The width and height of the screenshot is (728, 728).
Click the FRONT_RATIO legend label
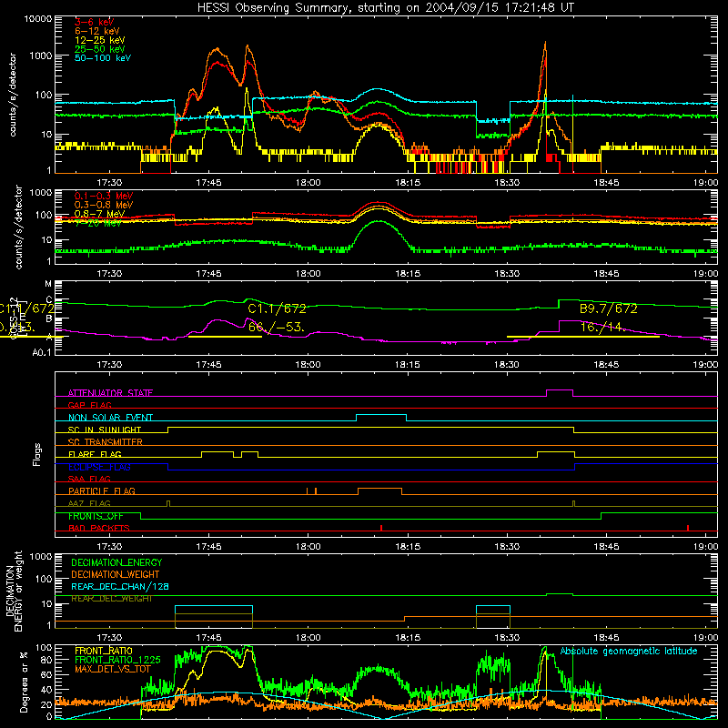[104, 651]
